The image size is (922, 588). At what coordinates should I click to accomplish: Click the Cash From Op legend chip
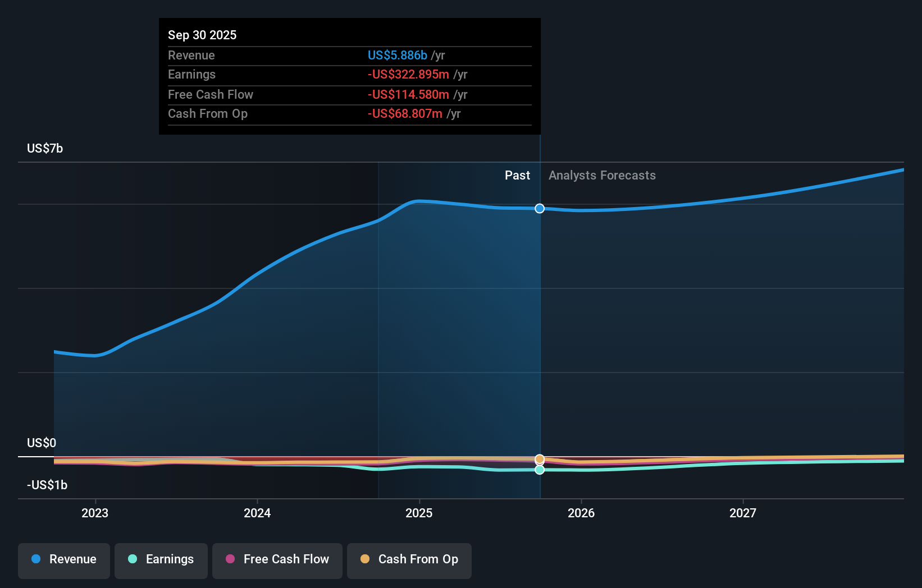click(x=409, y=559)
